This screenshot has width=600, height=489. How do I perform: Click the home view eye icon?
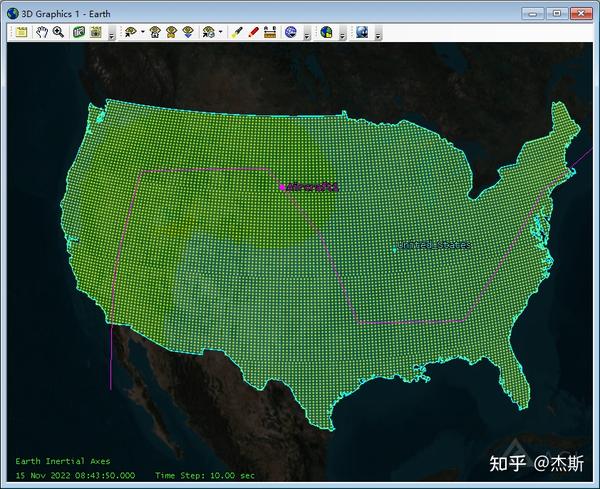click(x=155, y=32)
